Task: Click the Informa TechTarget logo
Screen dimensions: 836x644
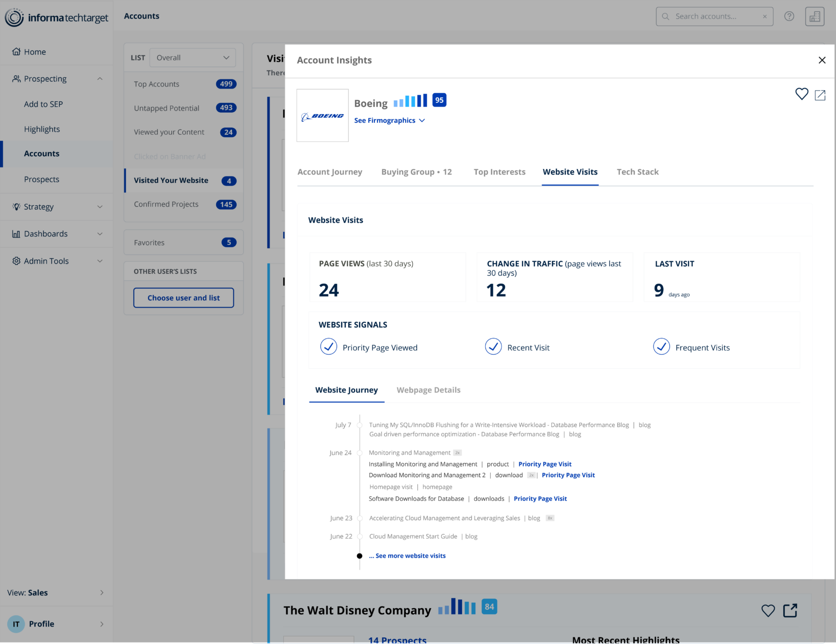Action: point(56,17)
